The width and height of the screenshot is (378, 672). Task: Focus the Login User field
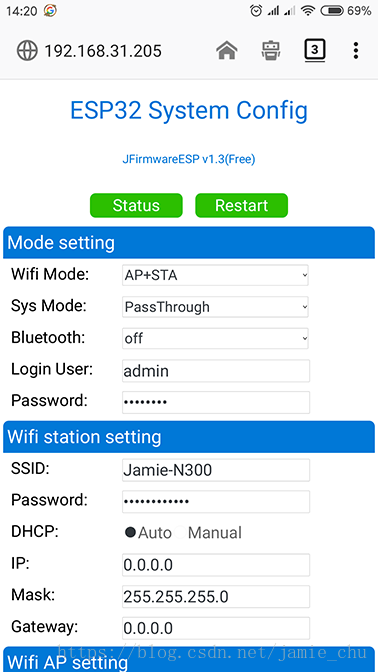(216, 371)
